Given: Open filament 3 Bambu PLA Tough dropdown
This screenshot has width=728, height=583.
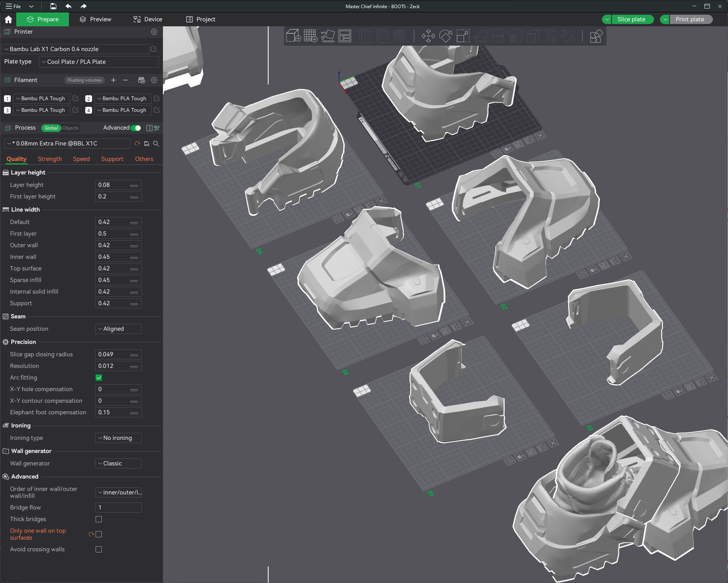Looking at the screenshot, I should [41, 110].
